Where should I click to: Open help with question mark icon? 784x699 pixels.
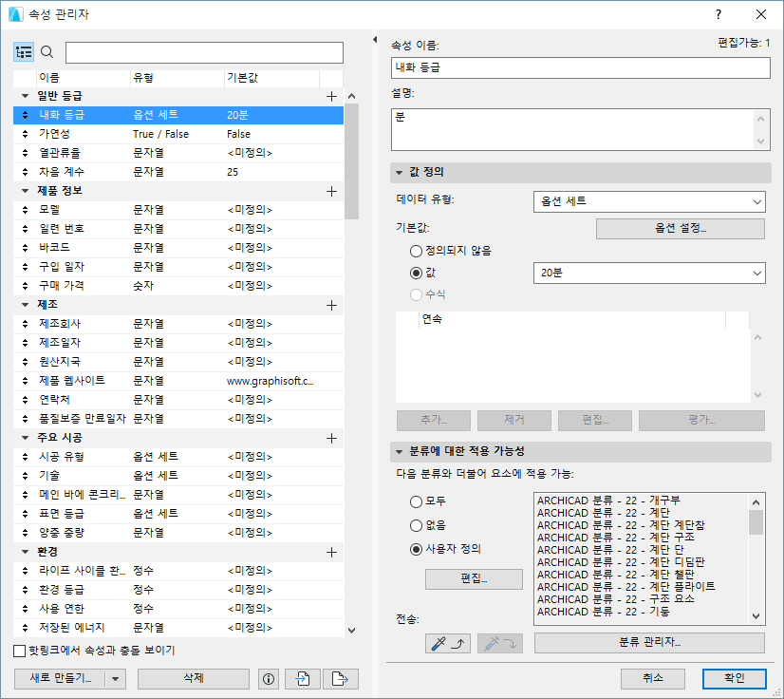[x=719, y=14]
